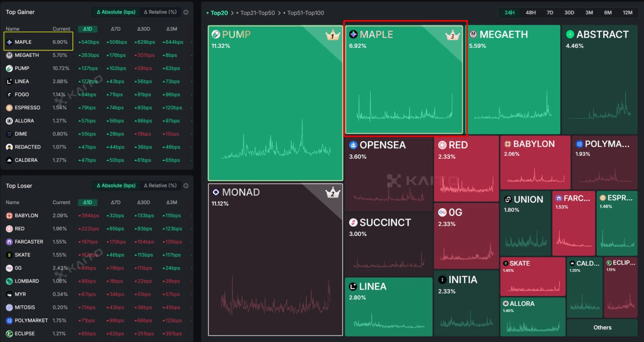Viewport: 644px width, 342px height.
Task: Click the MONAD logo in the treemap
Action: tap(216, 192)
